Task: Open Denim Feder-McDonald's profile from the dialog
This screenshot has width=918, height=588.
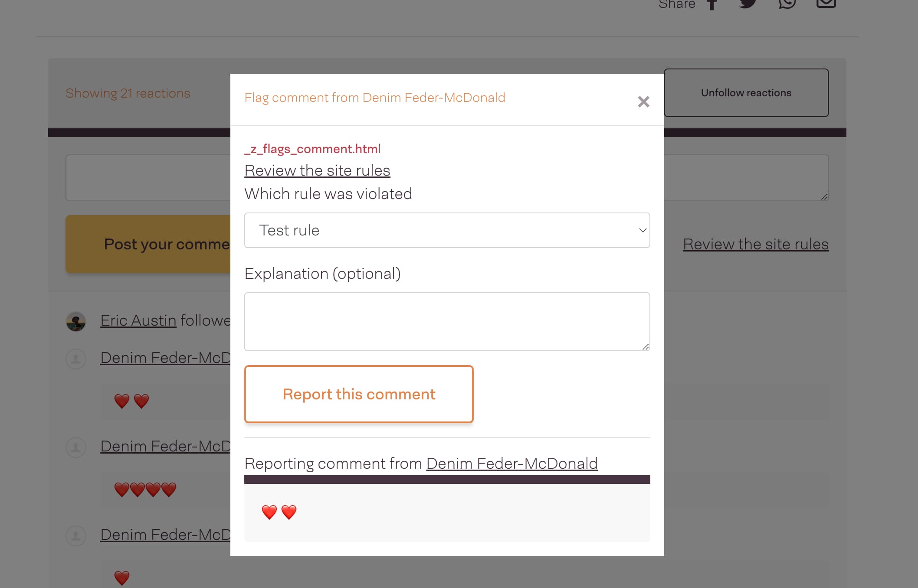Action: coord(512,463)
